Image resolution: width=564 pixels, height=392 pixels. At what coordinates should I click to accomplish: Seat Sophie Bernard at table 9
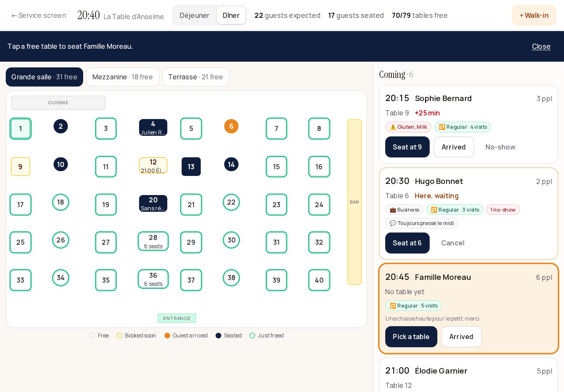click(x=407, y=147)
